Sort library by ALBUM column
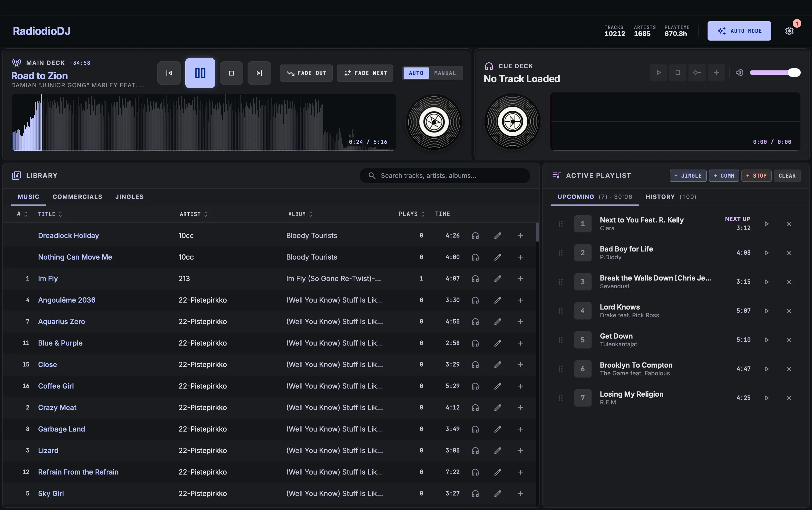The width and height of the screenshot is (812, 510). (300, 214)
